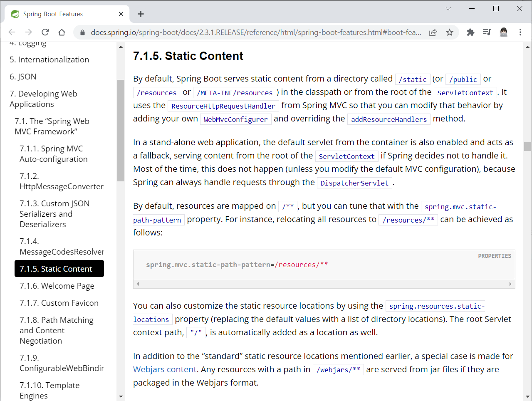Open 7.1. The Spring Web MVC Framework
This screenshot has width=532, height=401.
[x=52, y=126]
